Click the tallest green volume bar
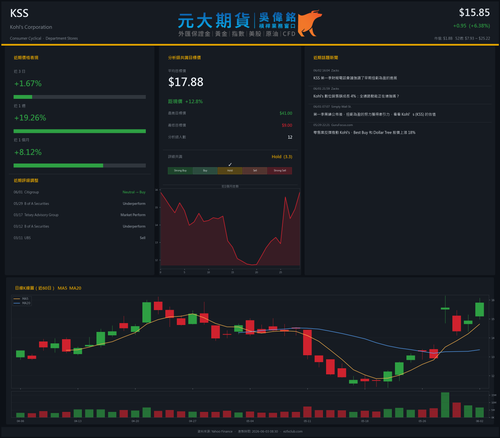The height and width of the screenshot is (438, 500). [445, 405]
